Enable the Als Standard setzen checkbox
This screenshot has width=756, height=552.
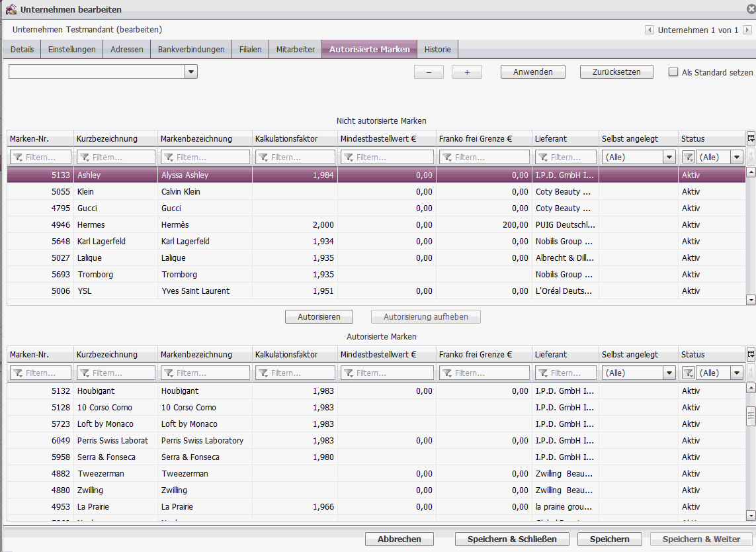(x=673, y=72)
